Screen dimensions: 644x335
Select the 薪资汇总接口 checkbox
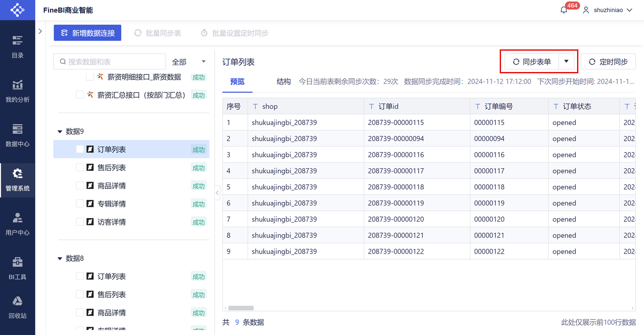pos(80,95)
